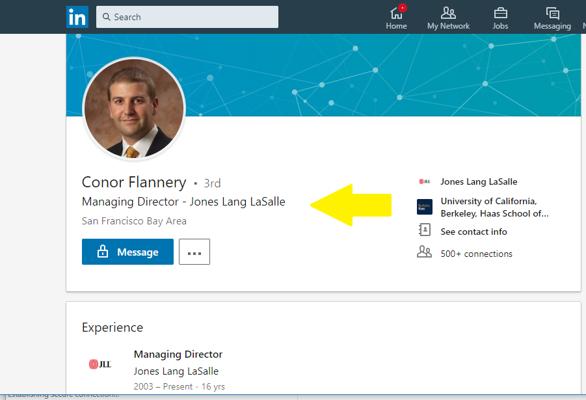Screen dimensions: 586x400
Task: Click the Experience section heading
Action: [112, 327]
